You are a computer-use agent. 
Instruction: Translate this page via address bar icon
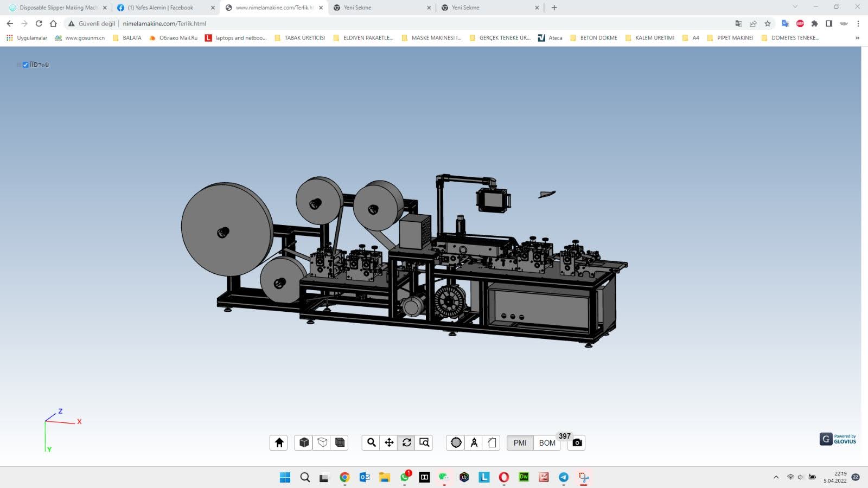click(x=738, y=23)
